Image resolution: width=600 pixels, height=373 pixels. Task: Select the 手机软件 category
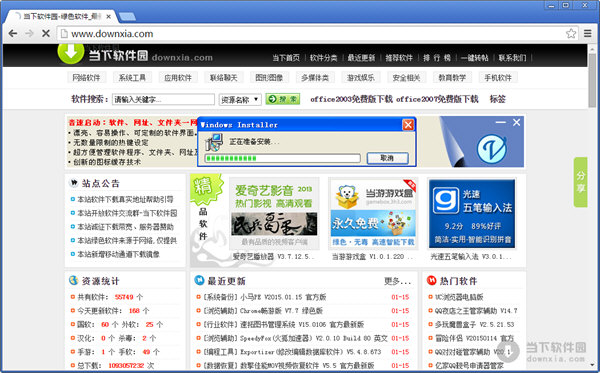tap(498, 78)
